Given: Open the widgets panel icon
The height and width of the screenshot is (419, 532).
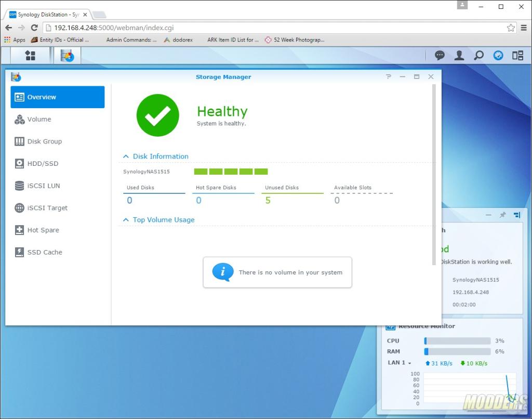Looking at the screenshot, I should pyautogui.click(x=517, y=56).
